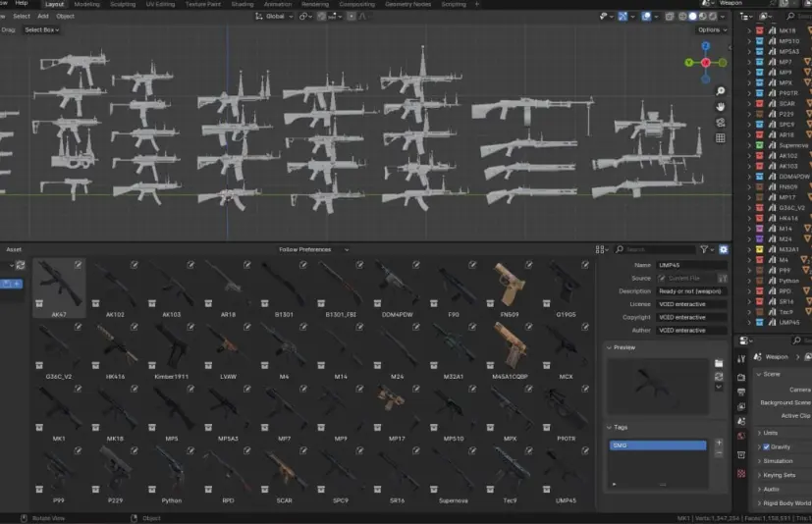Select the SMG tag entry
This screenshot has height=524, width=812.
point(658,445)
